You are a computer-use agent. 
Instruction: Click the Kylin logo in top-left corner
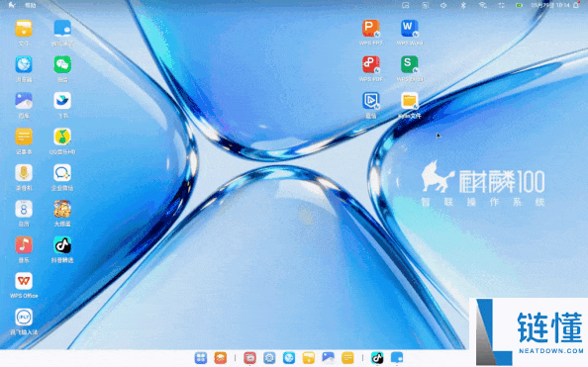(x=12, y=5)
